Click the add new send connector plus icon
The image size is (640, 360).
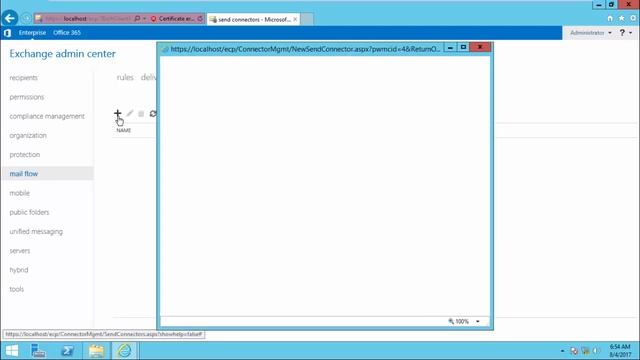118,113
